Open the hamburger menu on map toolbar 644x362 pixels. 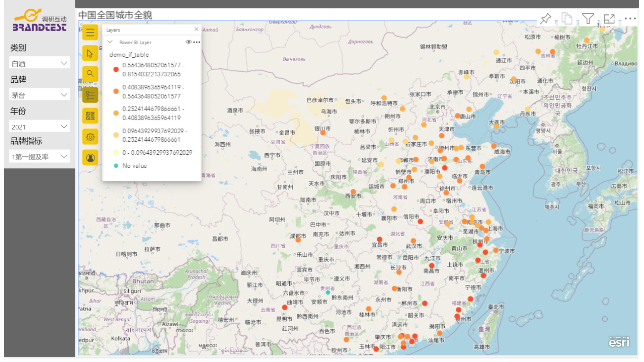point(90,32)
